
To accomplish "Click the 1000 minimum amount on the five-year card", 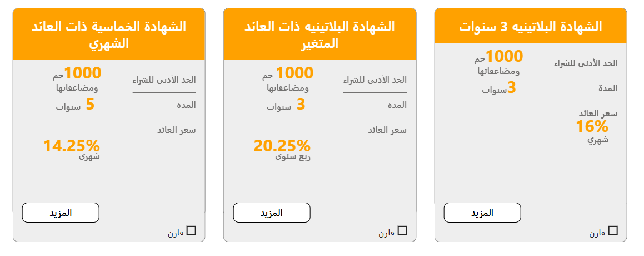I will [83, 73].
